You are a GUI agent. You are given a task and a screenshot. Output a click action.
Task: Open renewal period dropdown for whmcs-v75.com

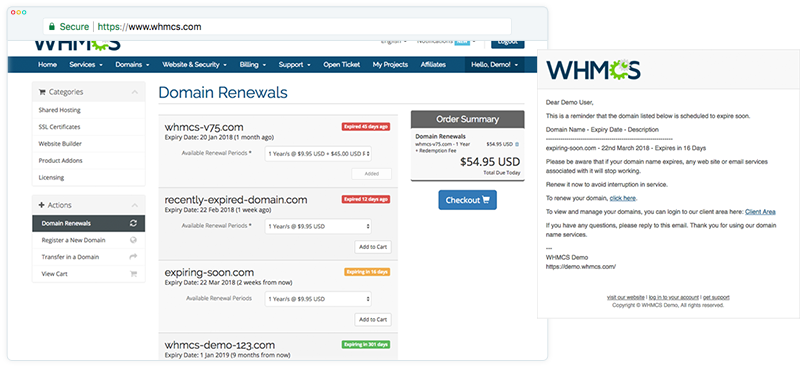tap(318, 154)
